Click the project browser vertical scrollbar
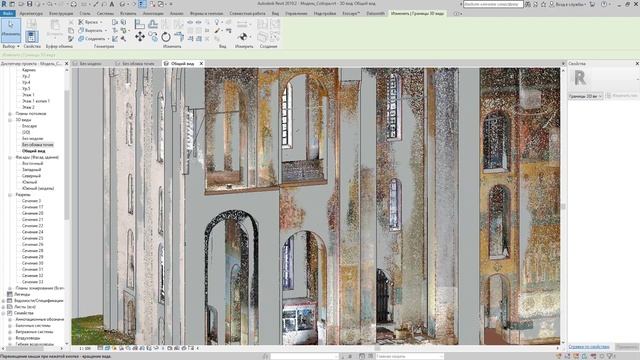Image resolution: width=640 pixels, height=360 pixels. [x=67, y=155]
